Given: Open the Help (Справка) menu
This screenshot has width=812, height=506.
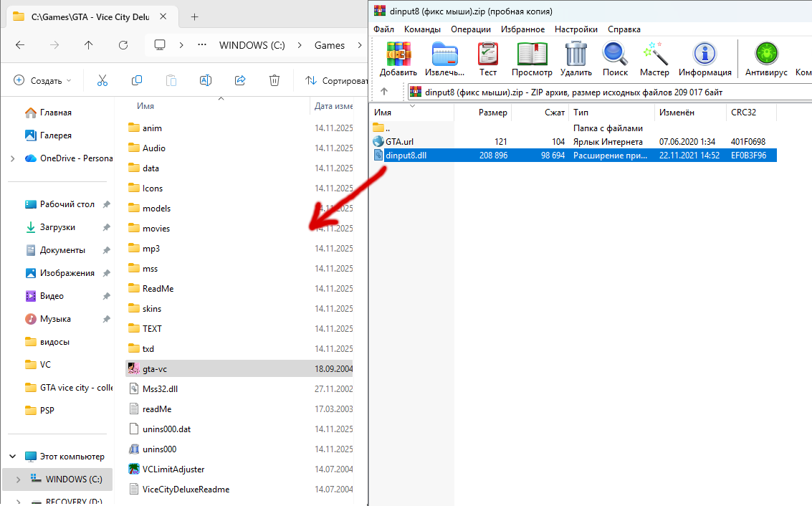Looking at the screenshot, I should (624, 29).
